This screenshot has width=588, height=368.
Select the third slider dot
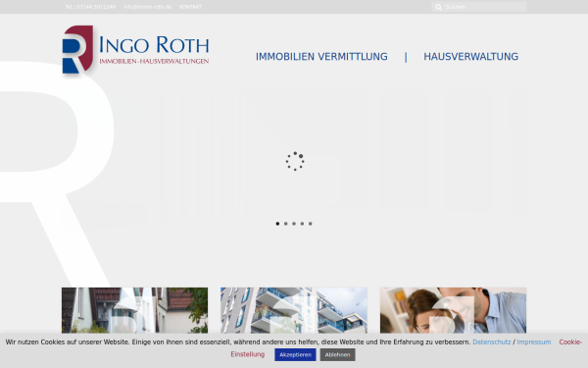tap(294, 224)
